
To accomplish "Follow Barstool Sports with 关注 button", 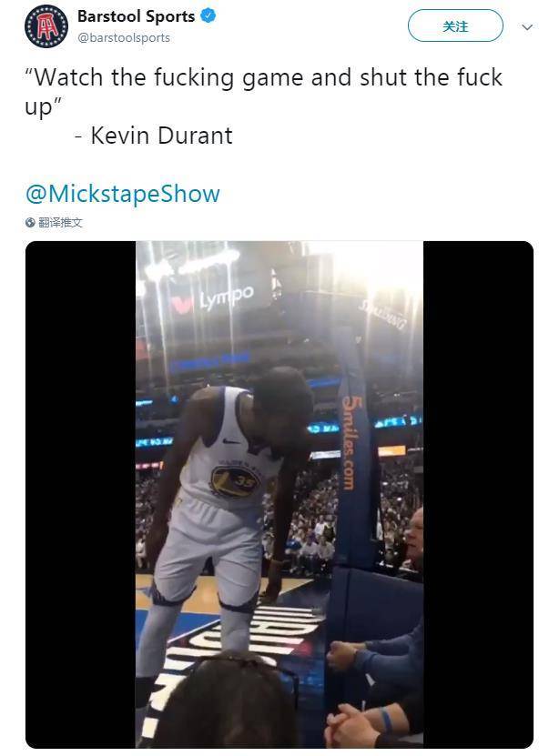I will [x=455, y=25].
